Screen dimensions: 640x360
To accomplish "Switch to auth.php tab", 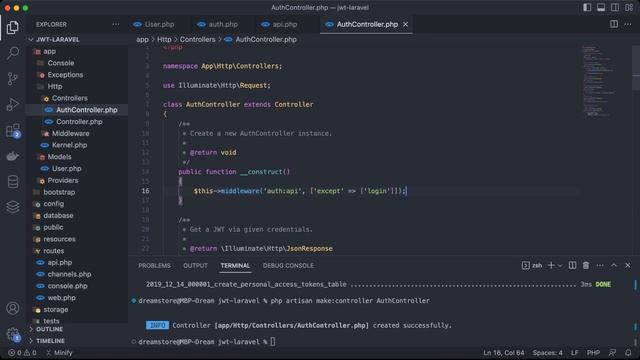I will tap(217, 24).
